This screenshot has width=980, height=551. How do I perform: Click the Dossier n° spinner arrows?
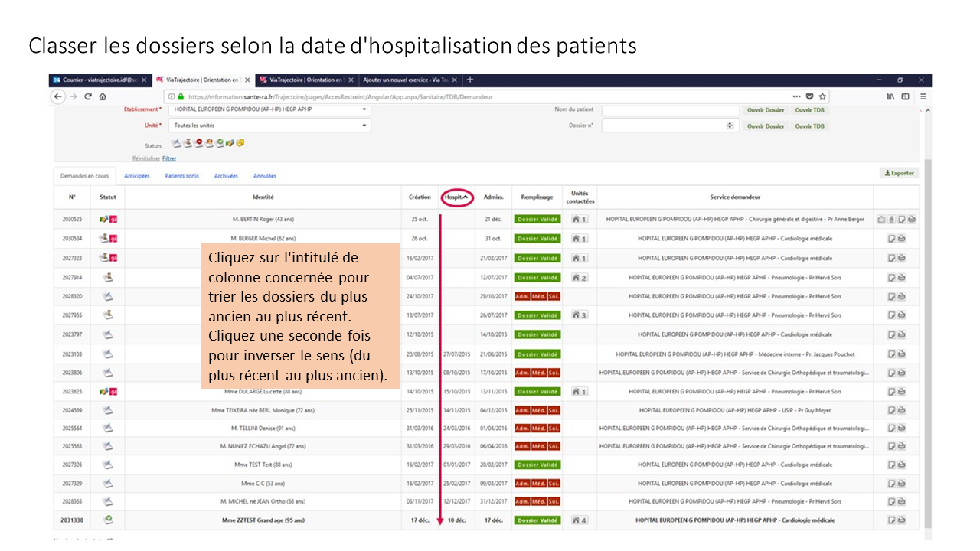pos(730,126)
